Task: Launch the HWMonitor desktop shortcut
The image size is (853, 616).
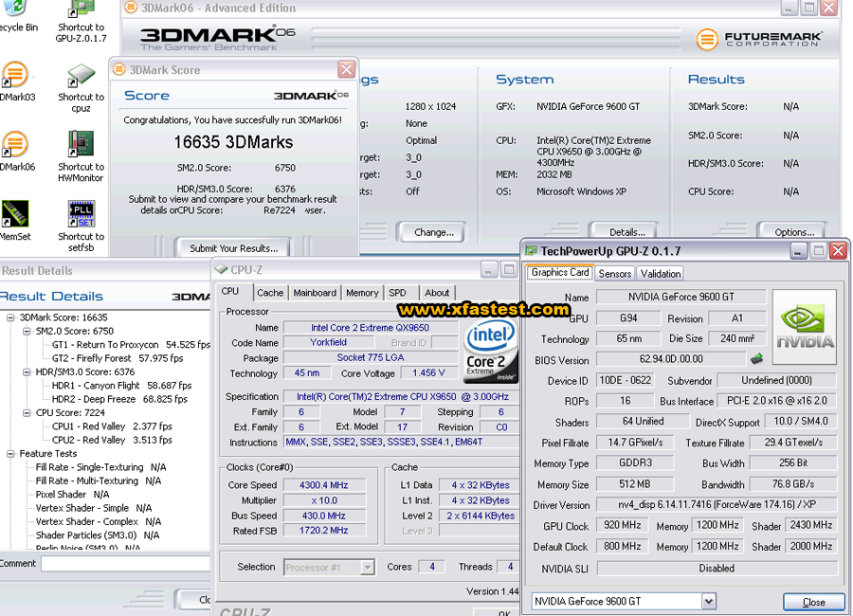Action: click(x=82, y=156)
